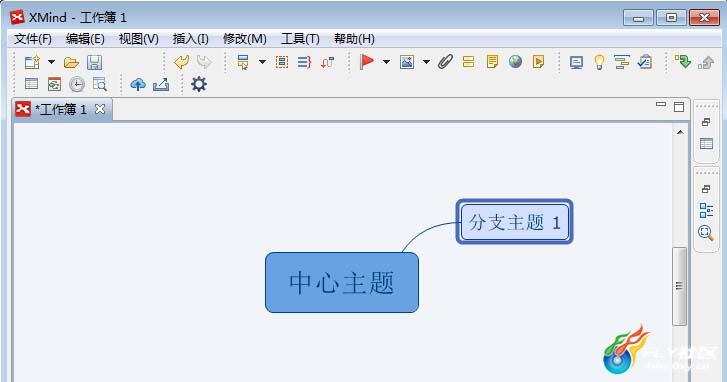Screen dimensions: 727x382
Task: Attach a file with paperclip icon
Action: [x=445, y=62]
